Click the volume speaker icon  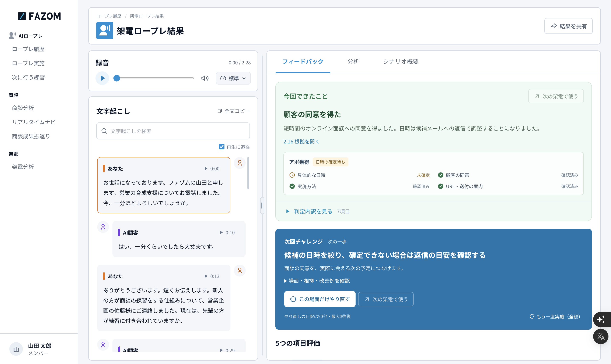[x=205, y=78]
